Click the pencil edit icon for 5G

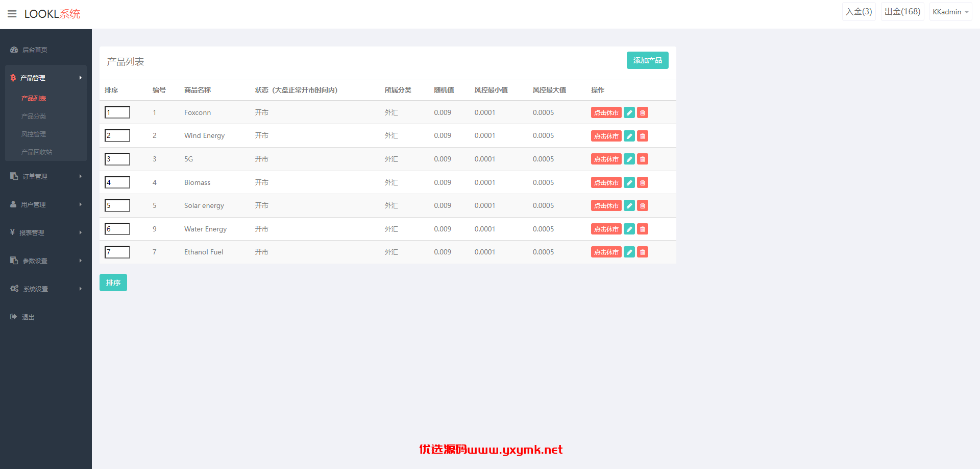point(629,159)
